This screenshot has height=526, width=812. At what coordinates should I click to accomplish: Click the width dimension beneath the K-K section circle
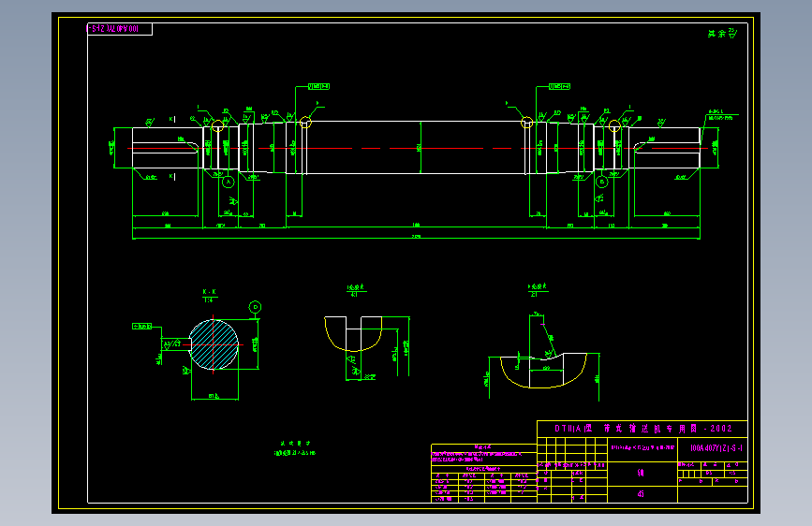click(214, 398)
